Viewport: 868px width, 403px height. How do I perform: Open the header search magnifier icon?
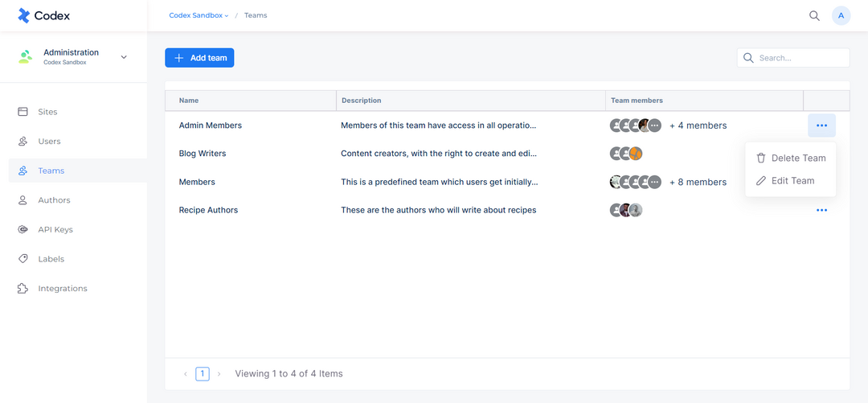pyautogui.click(x=814, y=15)
